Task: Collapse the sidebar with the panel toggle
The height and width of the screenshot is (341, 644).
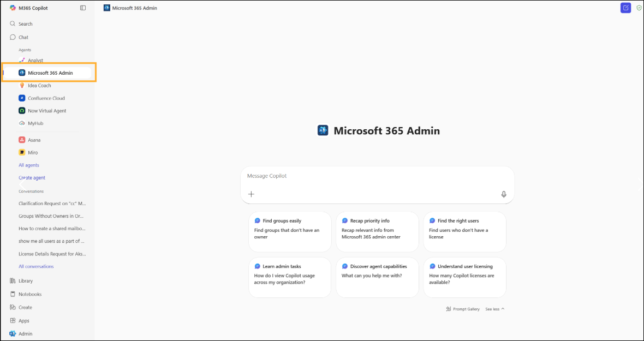Action: [82, 8]
